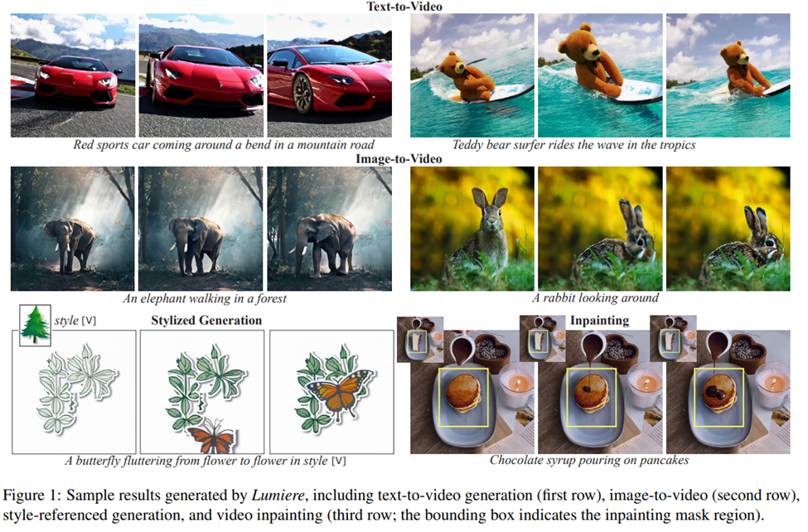Select the first elephant in forest frame
The image size is (808, 532).
tap(73, 229)
